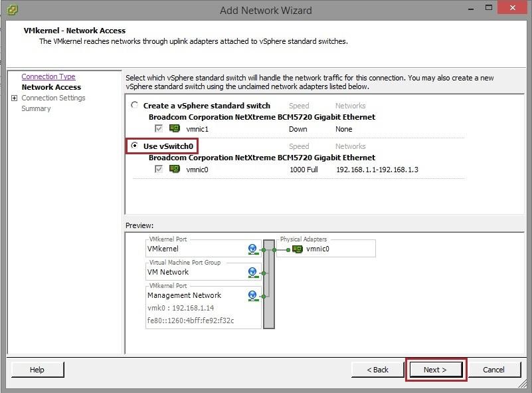Go to previous page with Back
This screenshot has width=532, height=393.
(x=378, y=370)
